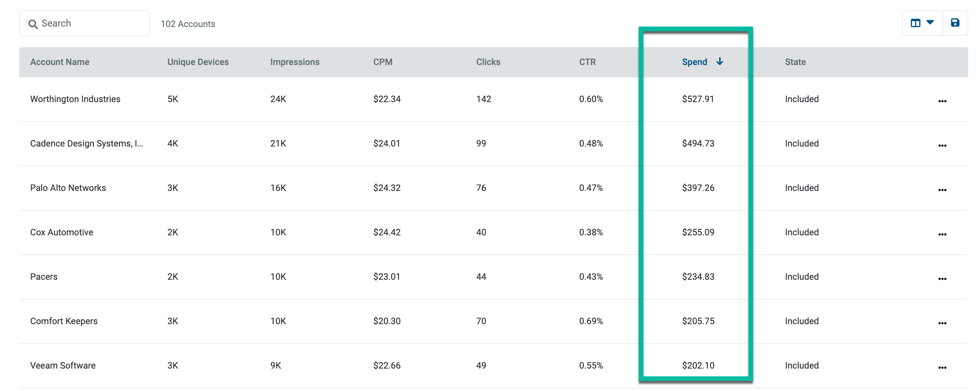This screenshot has height=391, width=980.
Task: Sort by CPM column header
Action: pyautogui.click(x=382, y=62)
